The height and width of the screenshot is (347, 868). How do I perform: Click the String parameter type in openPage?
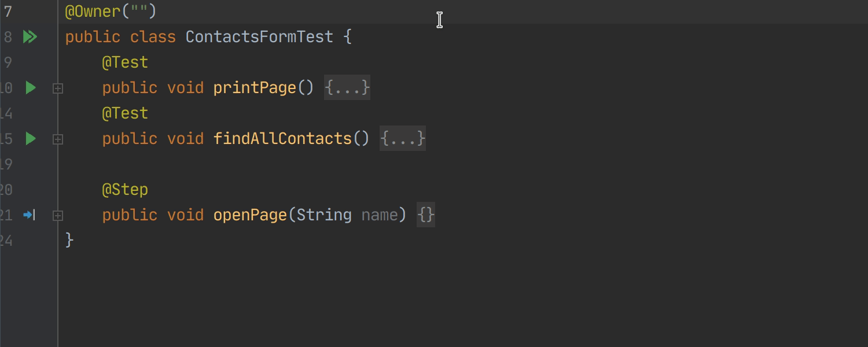coord(324,215)
